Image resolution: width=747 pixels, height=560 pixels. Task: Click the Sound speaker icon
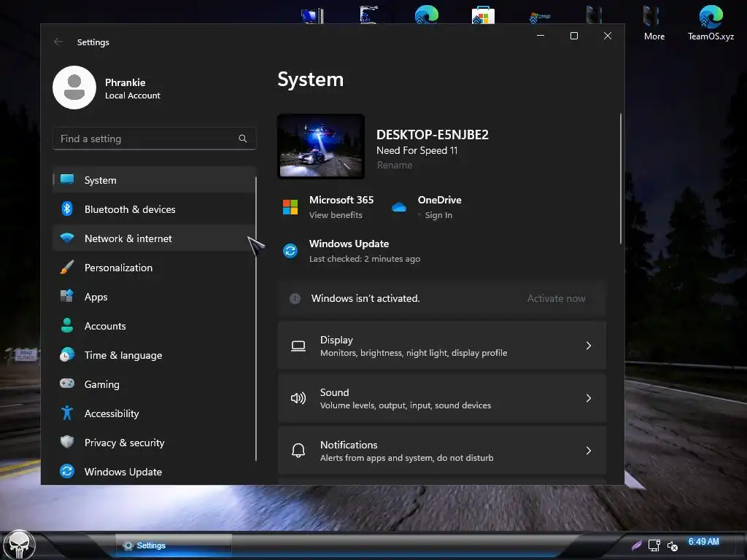point(298,399)
